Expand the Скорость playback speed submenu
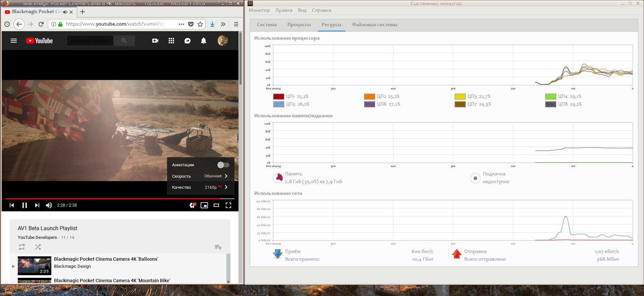Screen dimensions: 644x296 [x=200, y=176]
